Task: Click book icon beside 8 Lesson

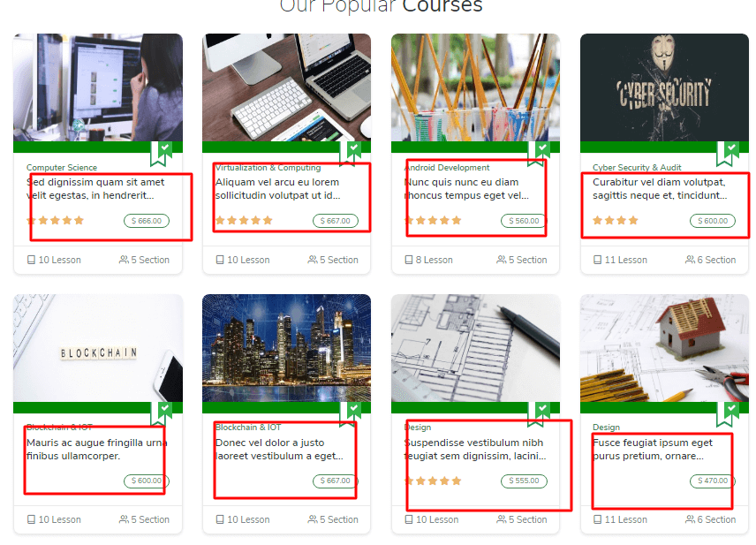Action: click(x=409, y=260)
